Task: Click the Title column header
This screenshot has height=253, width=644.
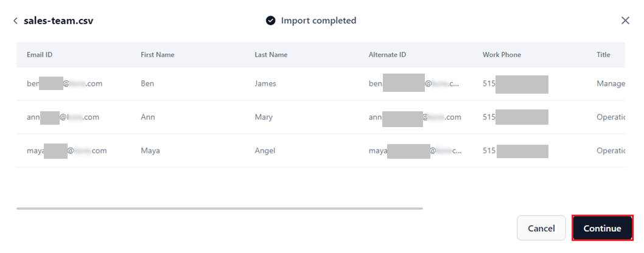Action: coord(603,55)
